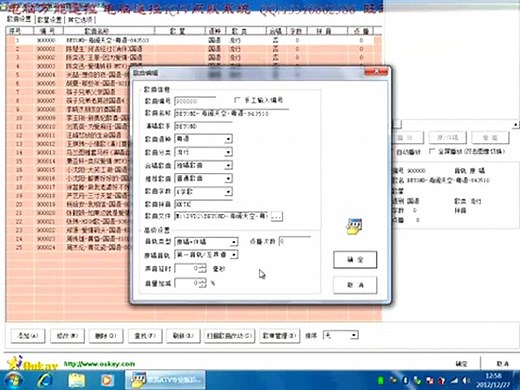Click the sound delay value field

pos(187,268)
